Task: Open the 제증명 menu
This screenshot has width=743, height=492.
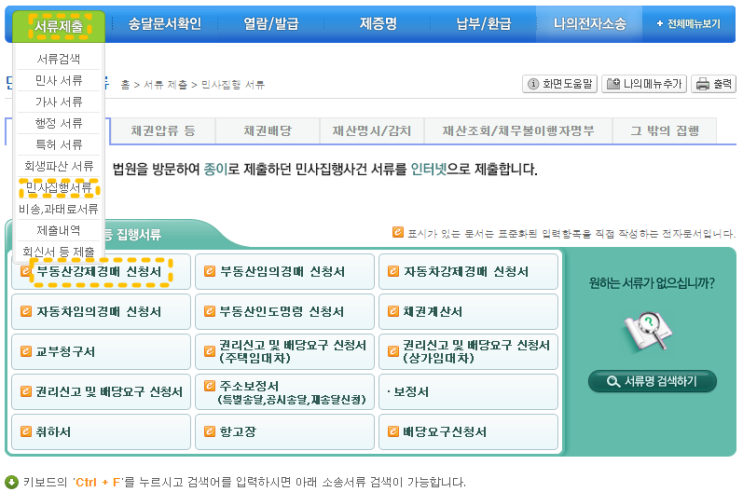Action: [378, 24]
